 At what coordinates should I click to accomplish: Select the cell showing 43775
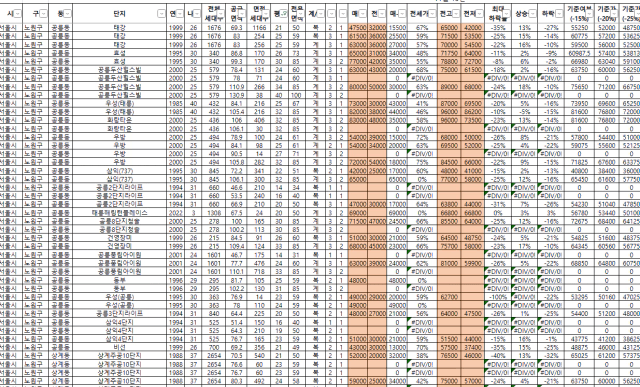coord(579,338)
